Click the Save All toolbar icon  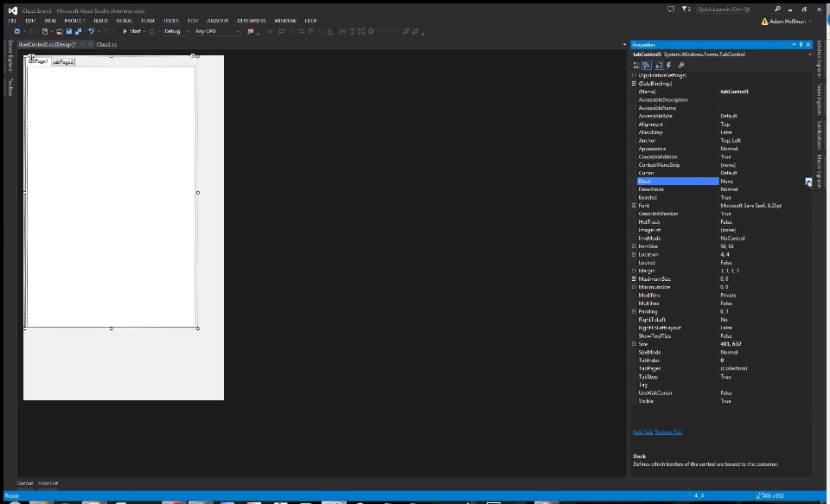coord(79,31)
